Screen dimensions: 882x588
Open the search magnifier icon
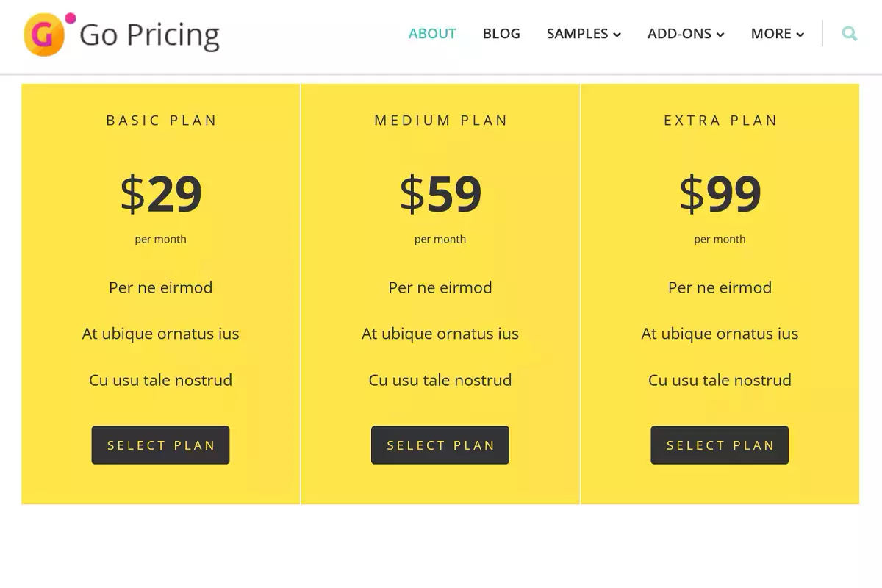point(850,34)
